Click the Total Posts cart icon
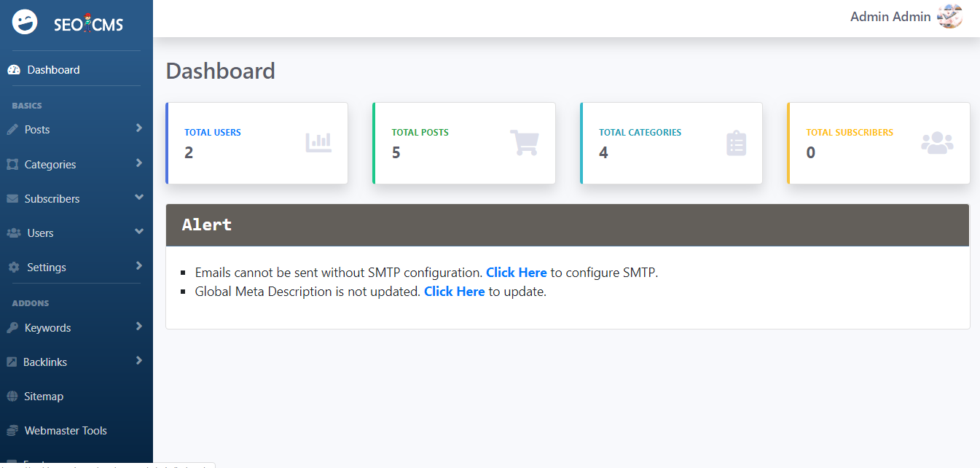The width and height of the screenshot is (980, 468). point(525,143)
